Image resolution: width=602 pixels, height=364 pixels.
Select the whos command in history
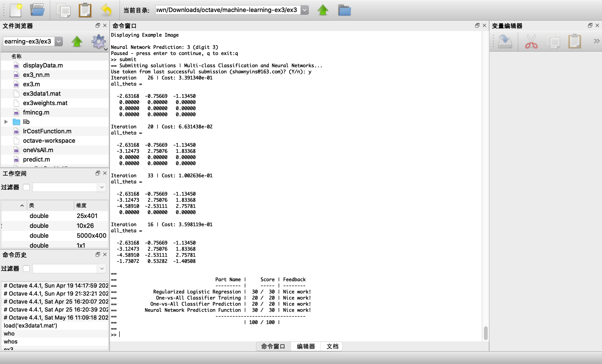click(x=55, y=341)
